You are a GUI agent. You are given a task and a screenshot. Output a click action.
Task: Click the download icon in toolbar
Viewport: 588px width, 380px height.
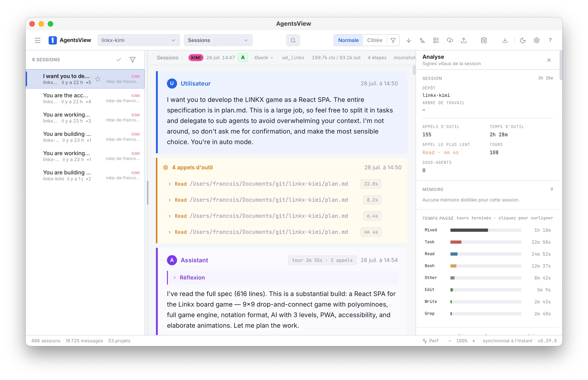point(505,40)
